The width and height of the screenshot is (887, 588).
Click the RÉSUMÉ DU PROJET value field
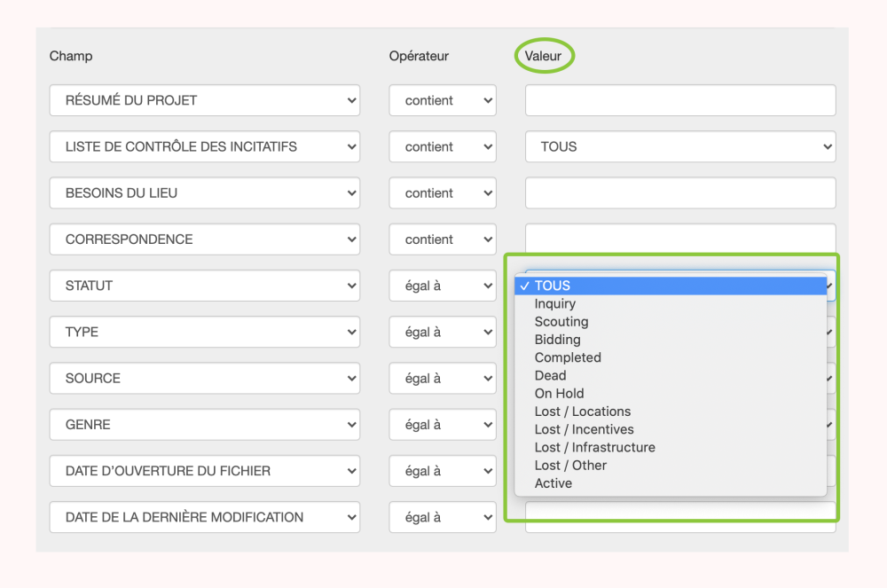[679, 100]
